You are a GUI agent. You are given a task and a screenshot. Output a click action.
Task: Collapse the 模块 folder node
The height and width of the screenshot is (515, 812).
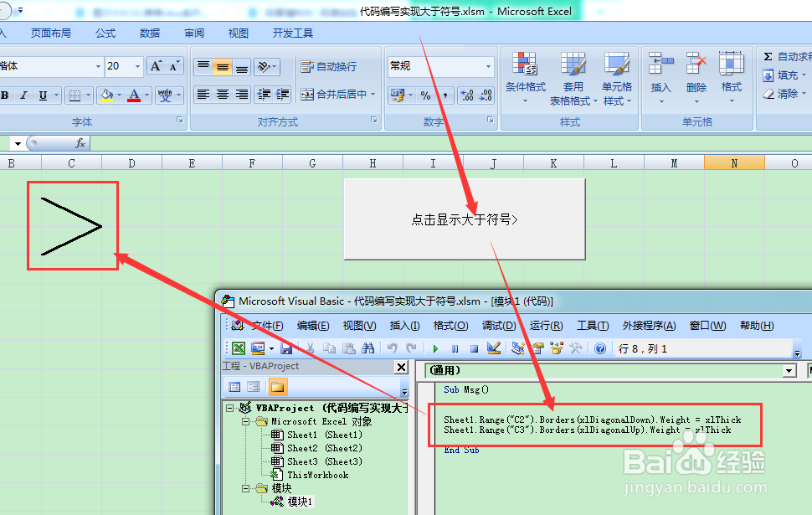[x=245, y=488]
